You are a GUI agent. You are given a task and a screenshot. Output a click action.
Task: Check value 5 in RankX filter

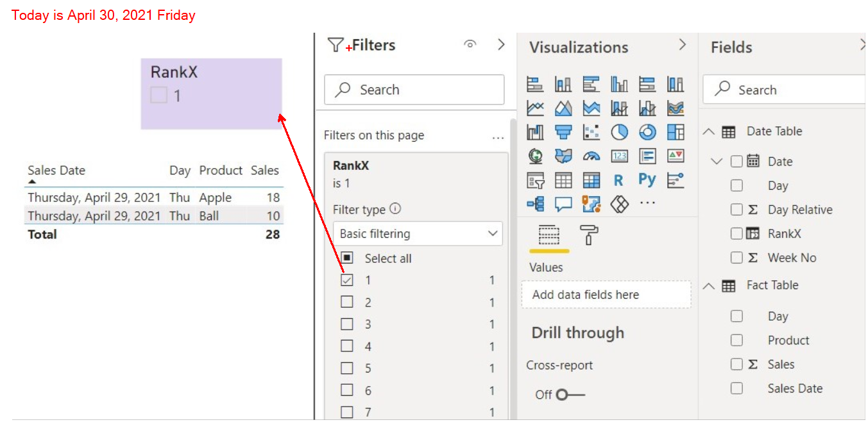[347, 368]
